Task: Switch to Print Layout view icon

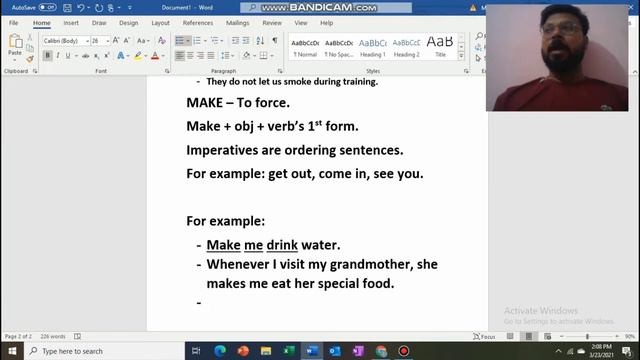Action: pyautogui.click(x=529, y=336)
